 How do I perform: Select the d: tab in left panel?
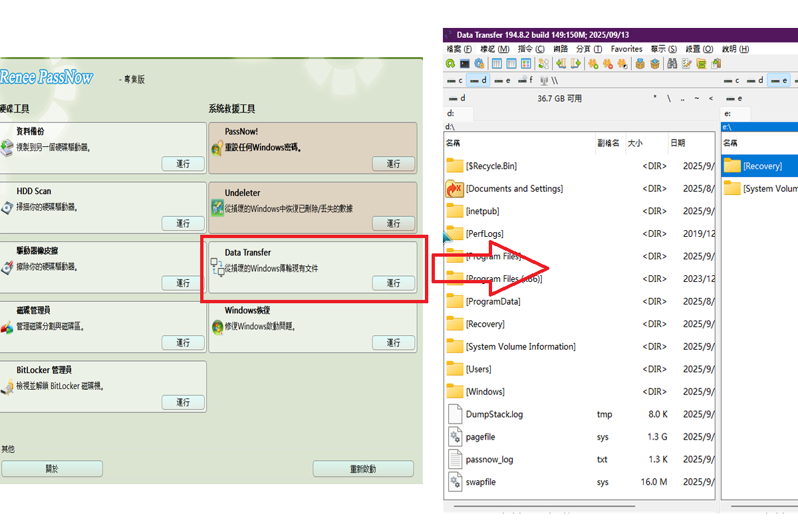451,114
